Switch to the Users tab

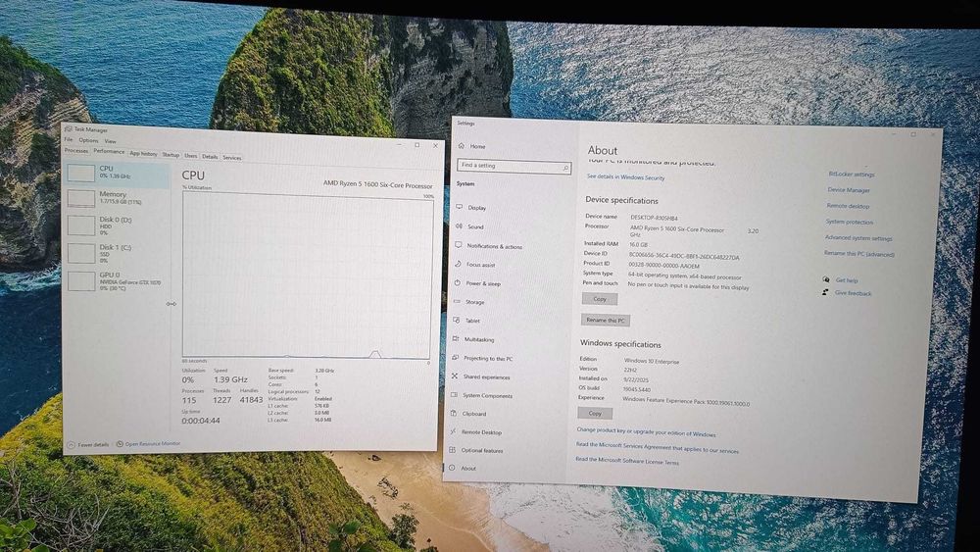point(191,156)
